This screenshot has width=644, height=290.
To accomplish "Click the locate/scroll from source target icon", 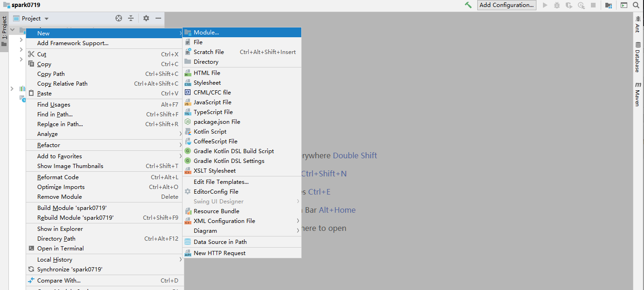I will [119, 18].
